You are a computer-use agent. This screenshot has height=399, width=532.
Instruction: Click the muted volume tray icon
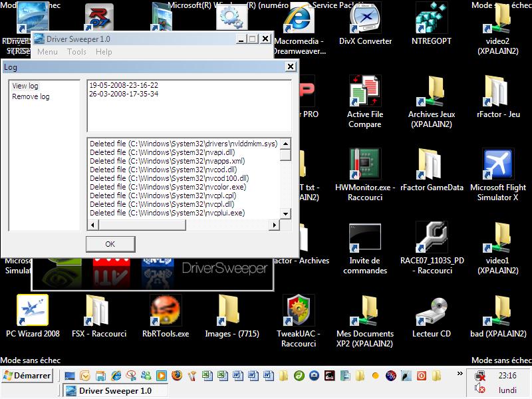[x=479, y=388]
